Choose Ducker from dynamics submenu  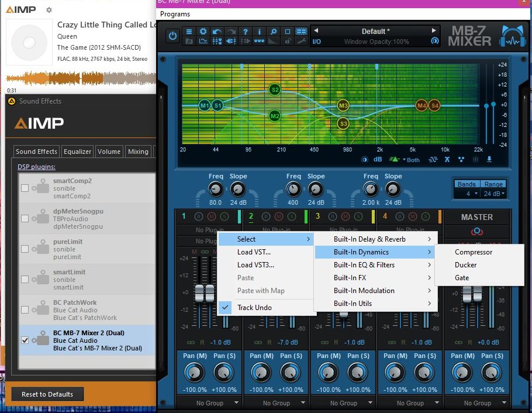pos(479,265)
